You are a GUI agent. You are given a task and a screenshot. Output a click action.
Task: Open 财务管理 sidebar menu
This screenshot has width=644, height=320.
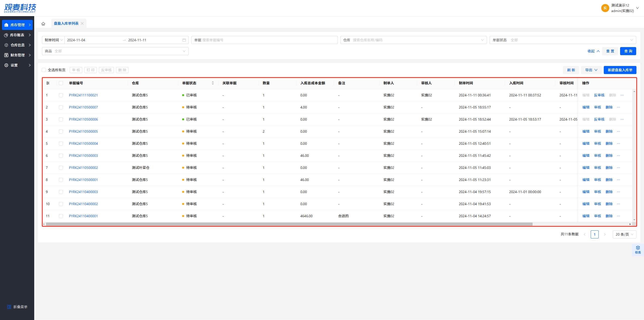pos(17,55)
